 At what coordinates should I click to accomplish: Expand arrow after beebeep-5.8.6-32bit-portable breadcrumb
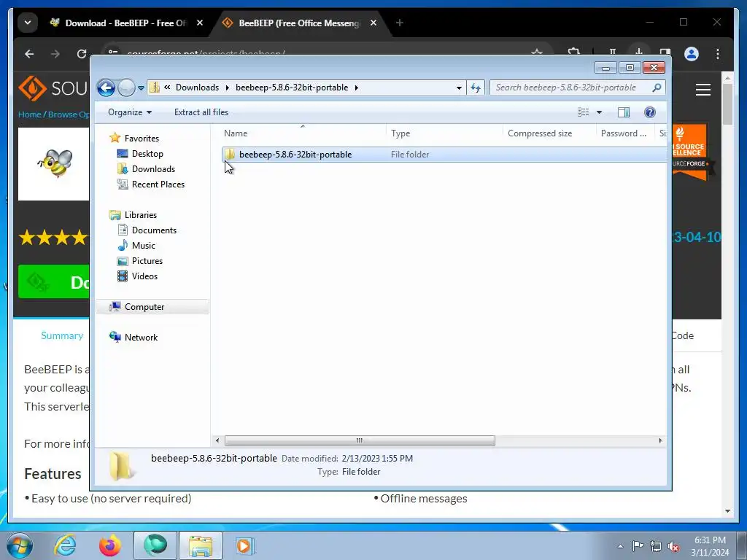tap(356, 87)
